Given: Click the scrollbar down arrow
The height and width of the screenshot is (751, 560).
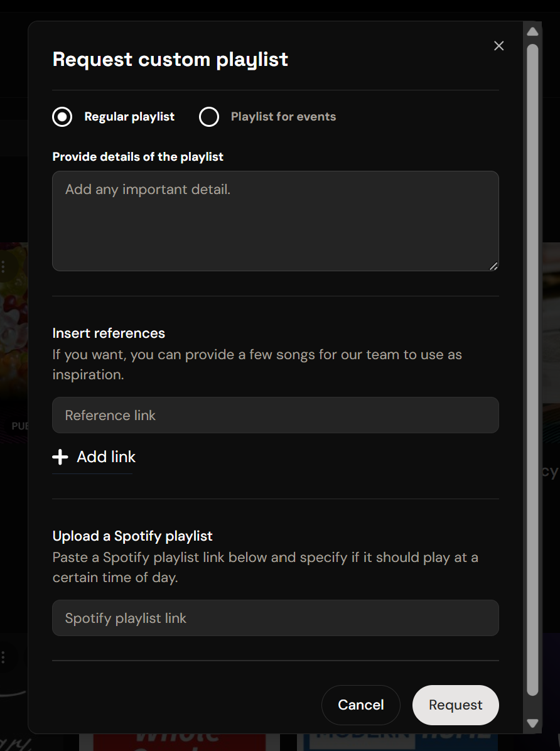Looking at the screenshot, I should (x=532, y=723).
